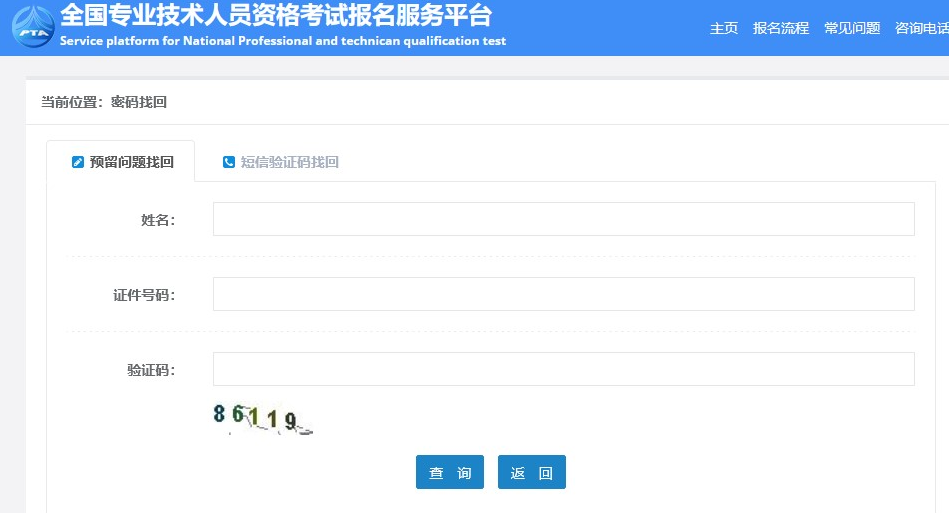Focus the 验证码 input field

pos(563,369)
